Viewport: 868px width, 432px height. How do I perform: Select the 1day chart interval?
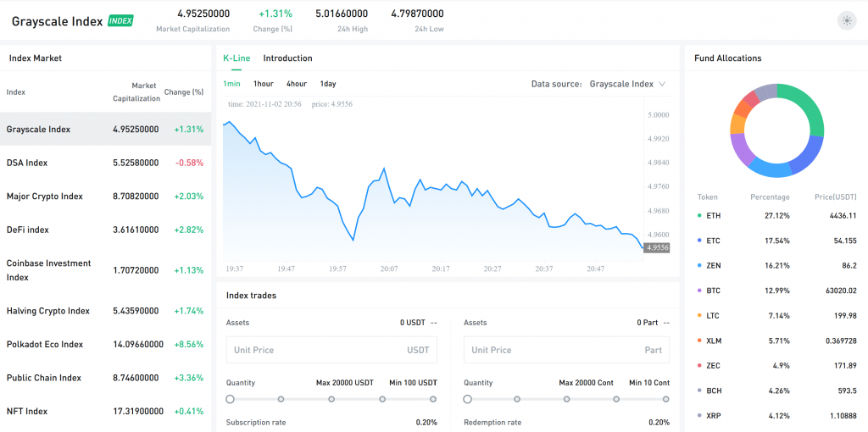(x=328, y=84)
